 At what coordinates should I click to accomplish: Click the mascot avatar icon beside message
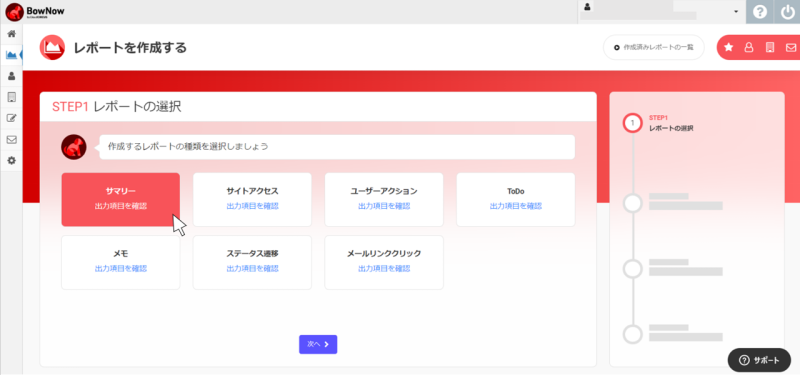pos(73,147)
